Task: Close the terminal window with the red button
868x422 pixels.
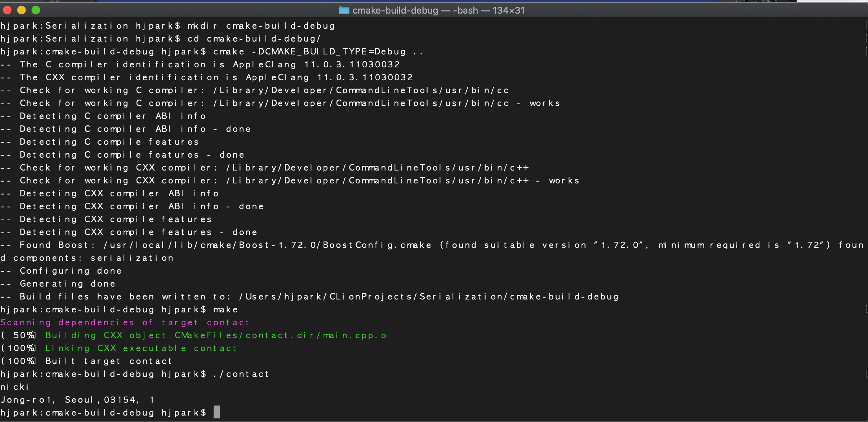Action: tap(8, 10)
